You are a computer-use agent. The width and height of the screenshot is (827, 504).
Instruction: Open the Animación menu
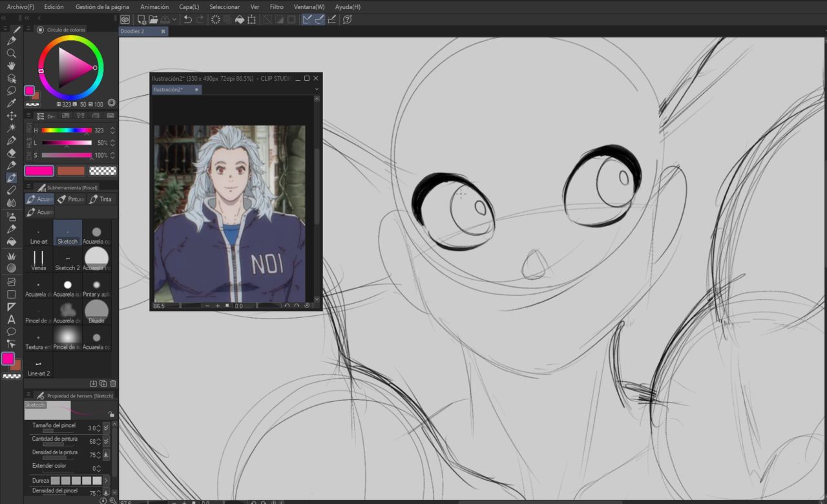pos(154,6)
